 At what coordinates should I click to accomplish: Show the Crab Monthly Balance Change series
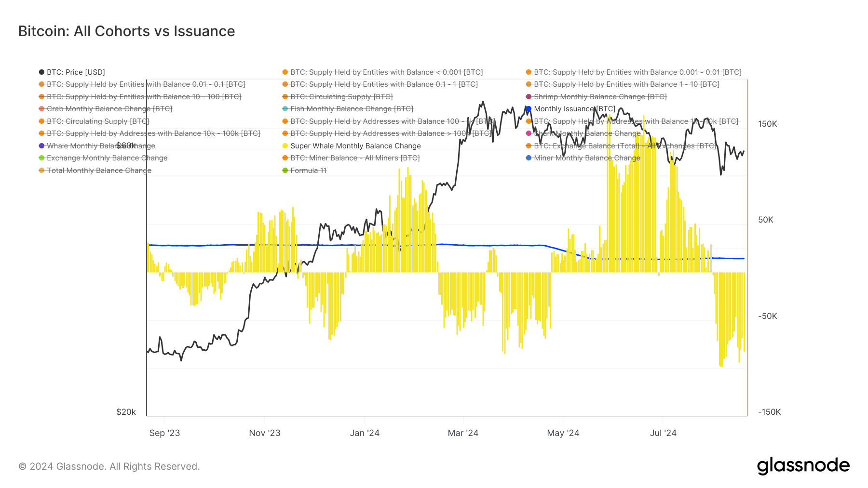(x=109, y=109)
